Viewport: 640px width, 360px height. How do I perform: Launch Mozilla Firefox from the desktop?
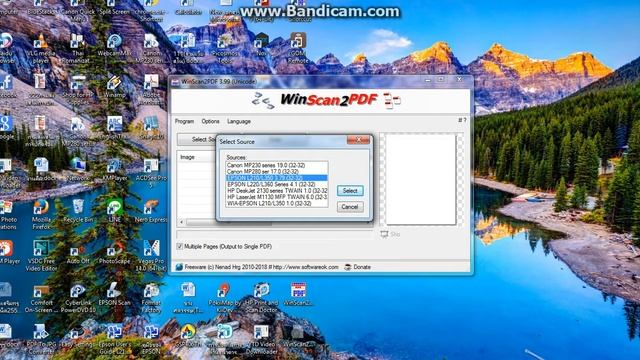click(x=41, y=214)
